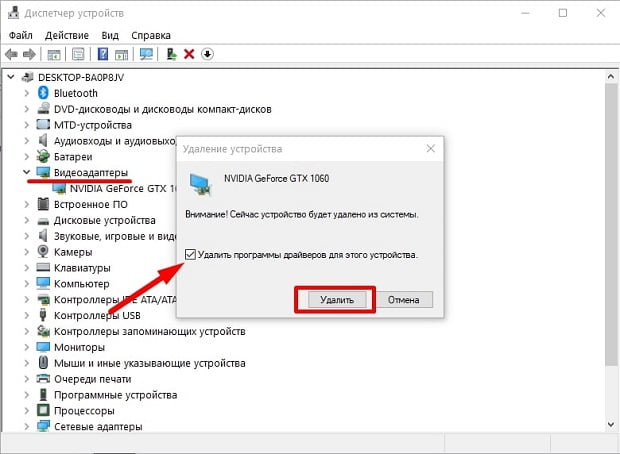The image size is (620, 454).
Task: Click the Очереди печати printer icon
Action: point(43,378)
